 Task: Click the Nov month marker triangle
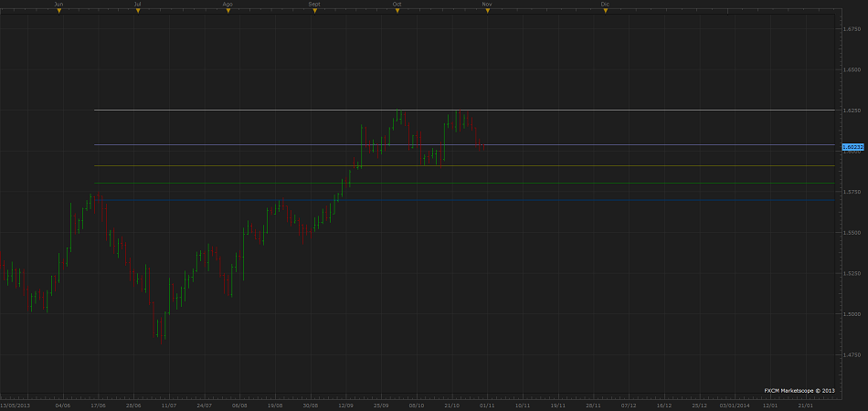coord(487,11)
